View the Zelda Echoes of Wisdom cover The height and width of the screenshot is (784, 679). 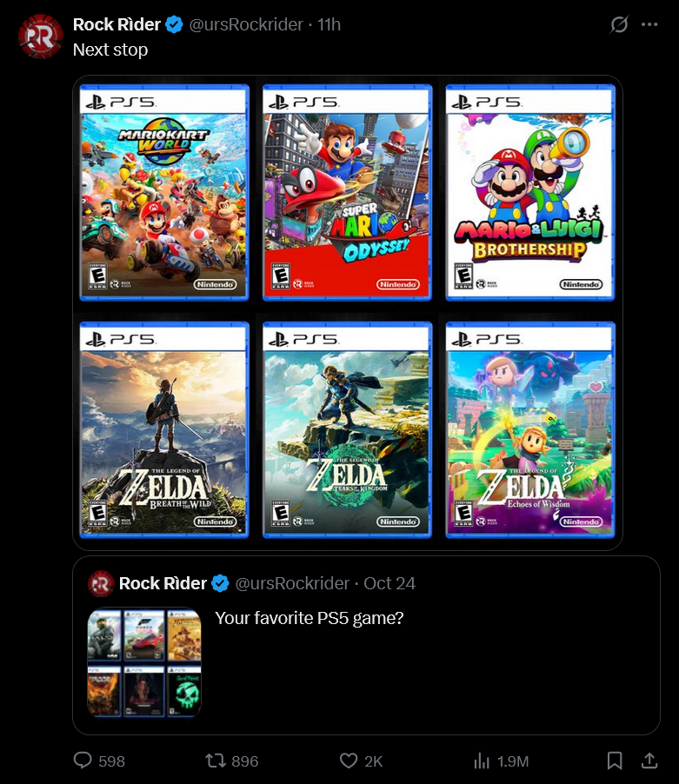530,430
